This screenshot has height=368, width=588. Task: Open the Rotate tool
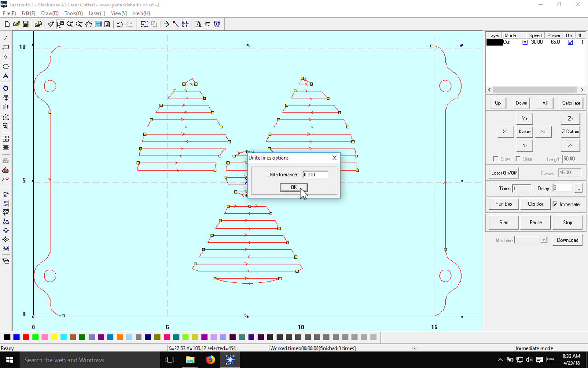pyautogui.click(x=6, y=88)
